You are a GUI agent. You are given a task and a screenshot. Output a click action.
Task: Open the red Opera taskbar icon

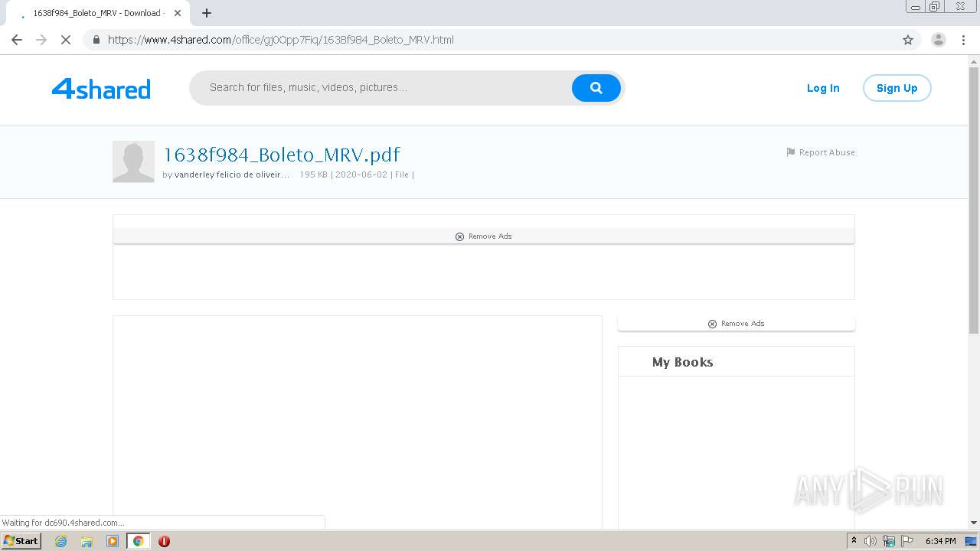(x=164, y=541)
